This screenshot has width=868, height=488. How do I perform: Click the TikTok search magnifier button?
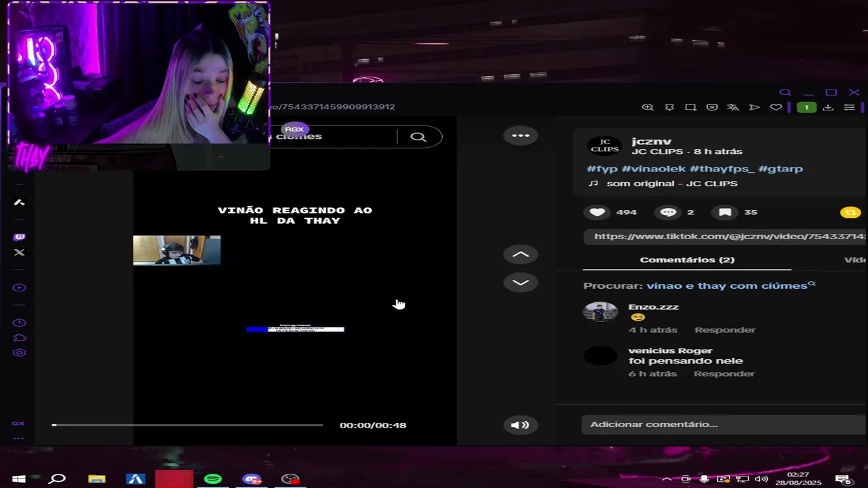(x=418, y=137)
